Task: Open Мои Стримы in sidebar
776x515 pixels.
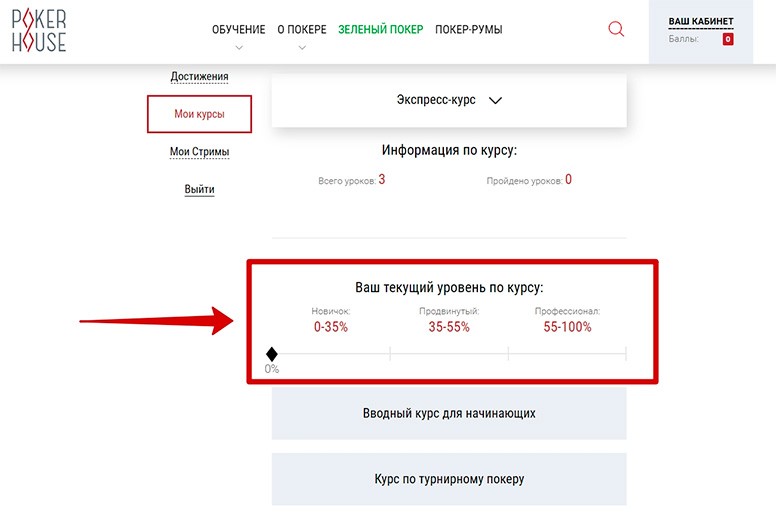Action: pos(199,152)
